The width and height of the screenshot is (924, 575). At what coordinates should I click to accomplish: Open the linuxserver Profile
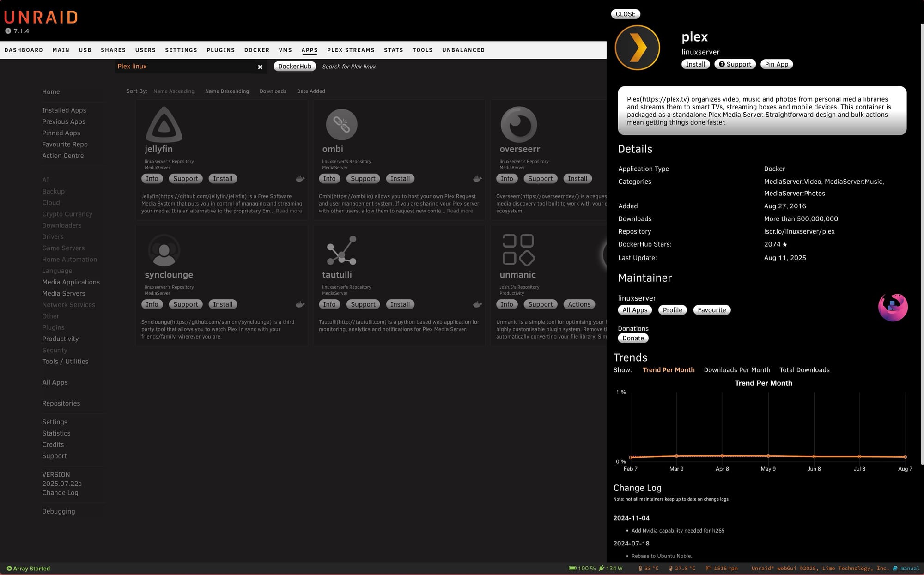point(672,310)
